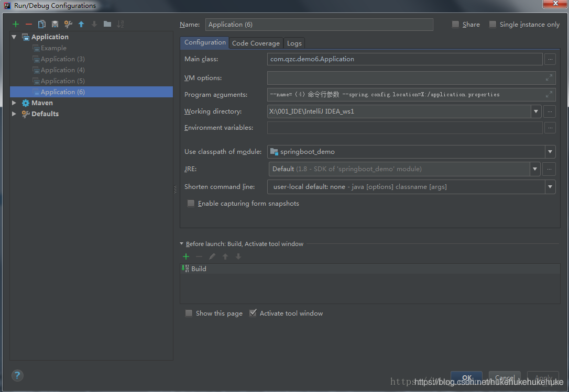Move before-launch task up

pos(225,257)
